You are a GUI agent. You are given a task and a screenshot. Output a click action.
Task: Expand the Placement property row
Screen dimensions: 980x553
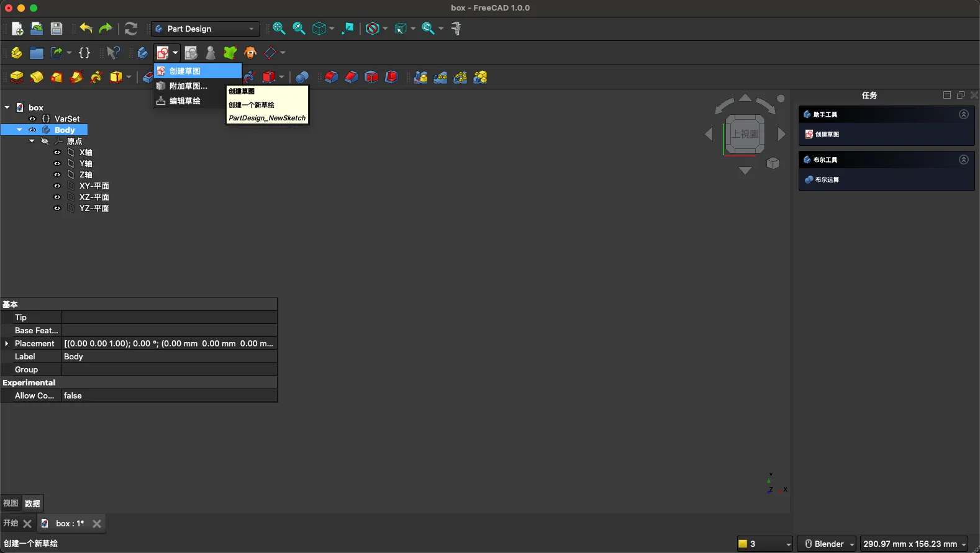point(7,343)
